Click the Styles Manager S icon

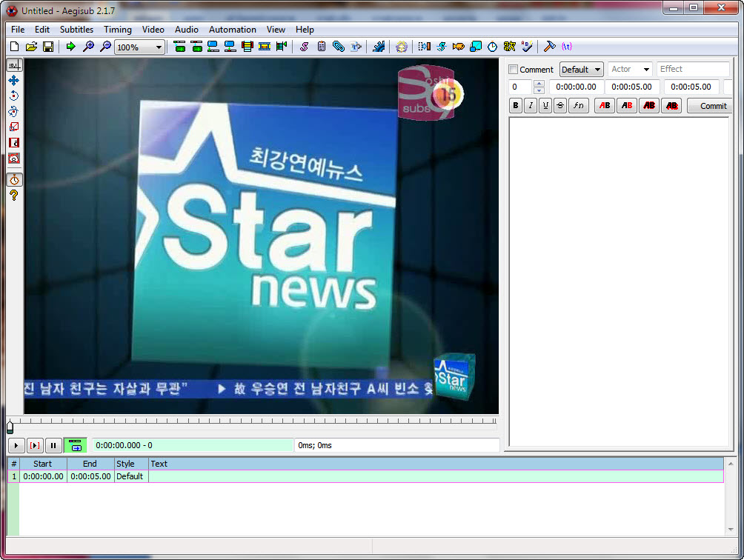304,47
